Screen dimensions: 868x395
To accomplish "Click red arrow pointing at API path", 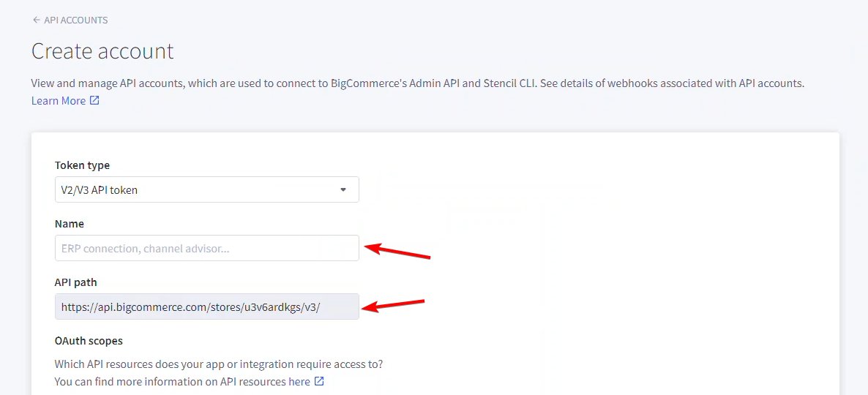I will [394, 305].
